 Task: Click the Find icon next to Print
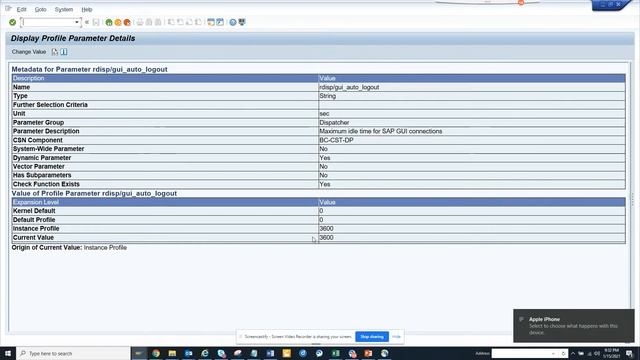click(149, 22)
